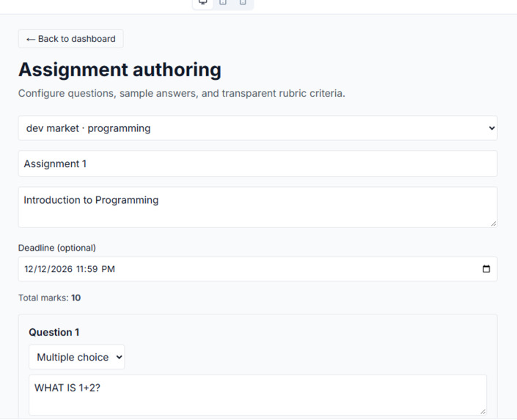The image size is (517, 420).
Task: Switch to desktop preview mode icon
Action: pos(203,3)
